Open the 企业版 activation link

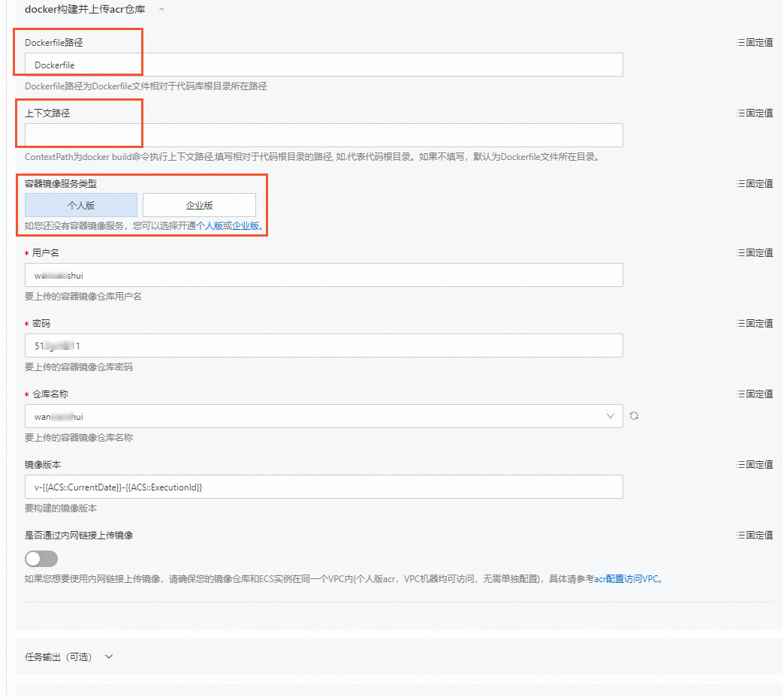pyautogui.click(x=246, y=225)
